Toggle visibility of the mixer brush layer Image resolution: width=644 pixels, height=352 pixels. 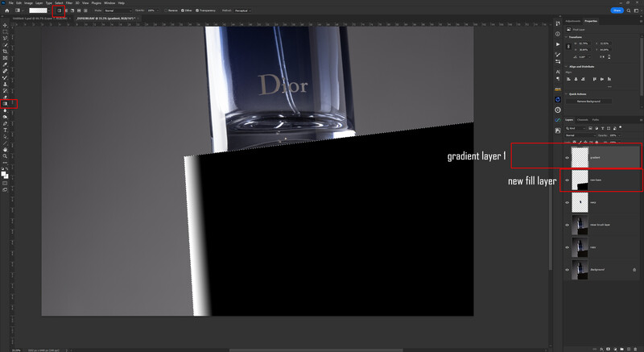click(x=568, y=225)
